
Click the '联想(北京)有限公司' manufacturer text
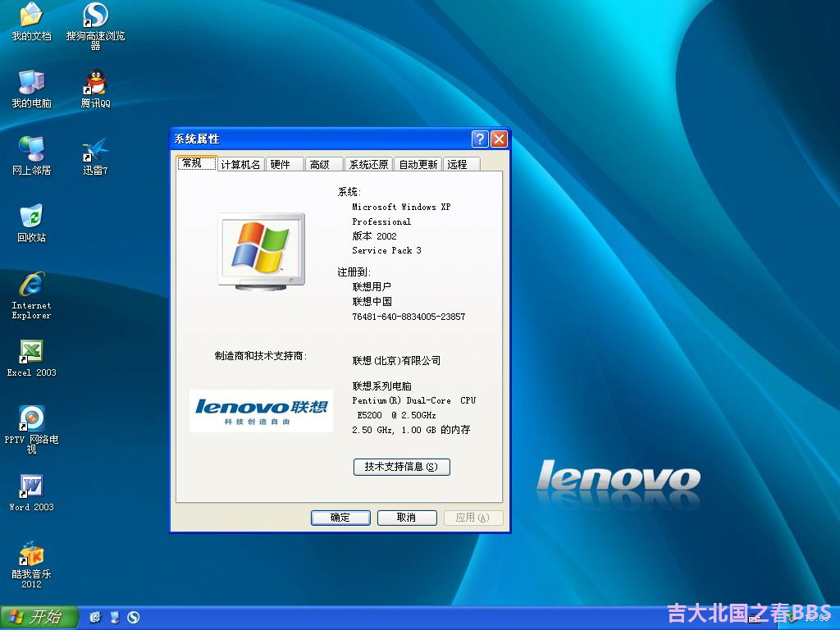396,361
